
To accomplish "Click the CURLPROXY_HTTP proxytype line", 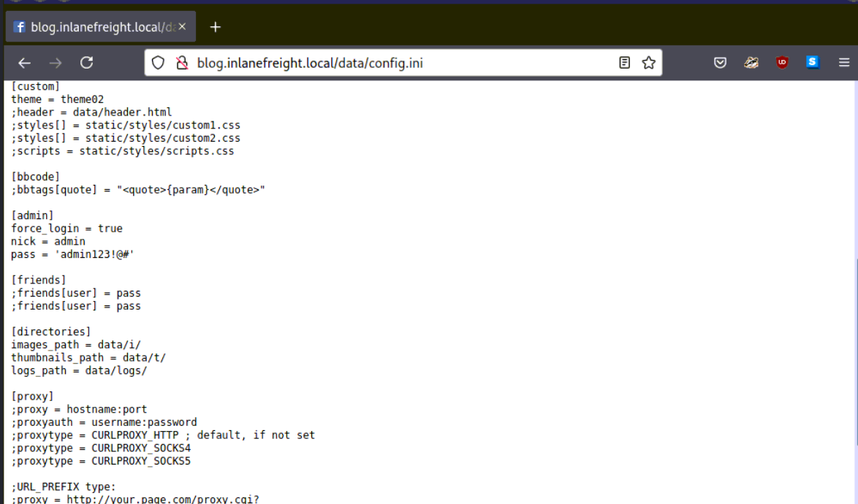I will tap(163, 435).
